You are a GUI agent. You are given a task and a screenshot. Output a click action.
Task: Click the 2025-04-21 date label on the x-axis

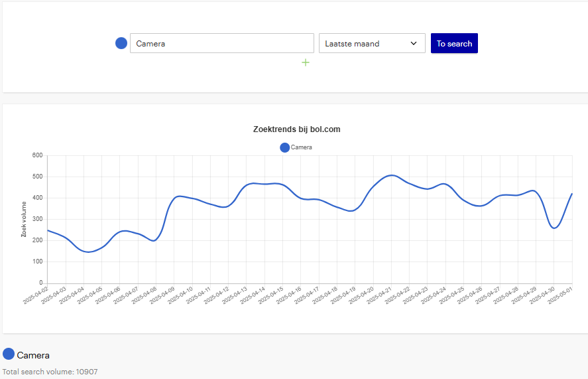click(x=379, y=295)
